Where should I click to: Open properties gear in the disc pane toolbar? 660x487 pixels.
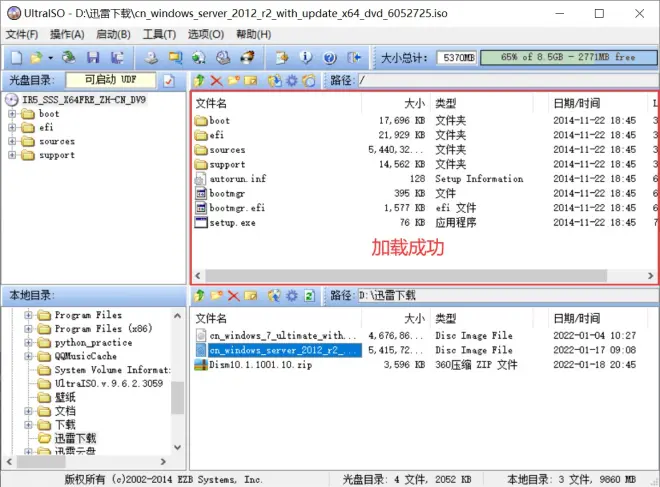pos(292,80)
